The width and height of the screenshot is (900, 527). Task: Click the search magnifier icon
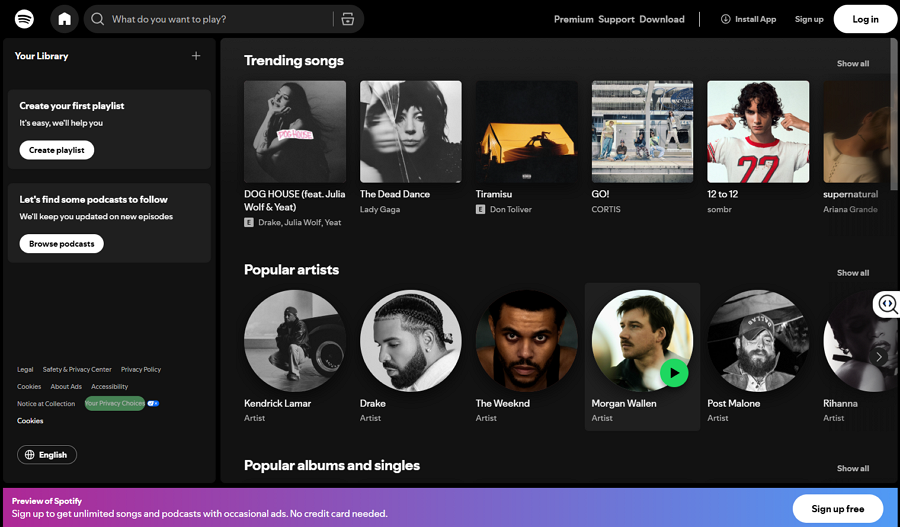pyautogui.click(x=98, y=19)
